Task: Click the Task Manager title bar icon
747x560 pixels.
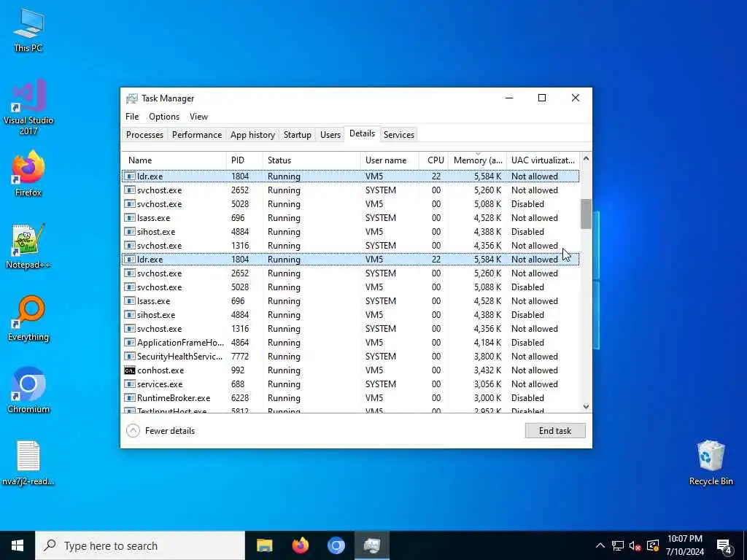Action: point(132,98)
